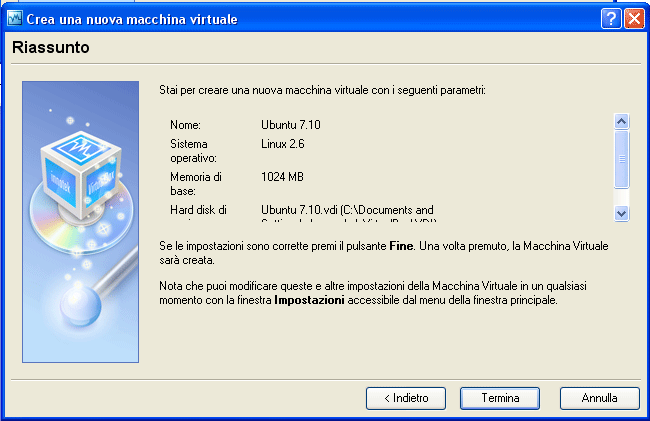Image resolution: width=650 pixels, height=421 pixels.
Task: Click the "Crea una nuova macchina virtuale" title
Action: (x=132, y=19)
